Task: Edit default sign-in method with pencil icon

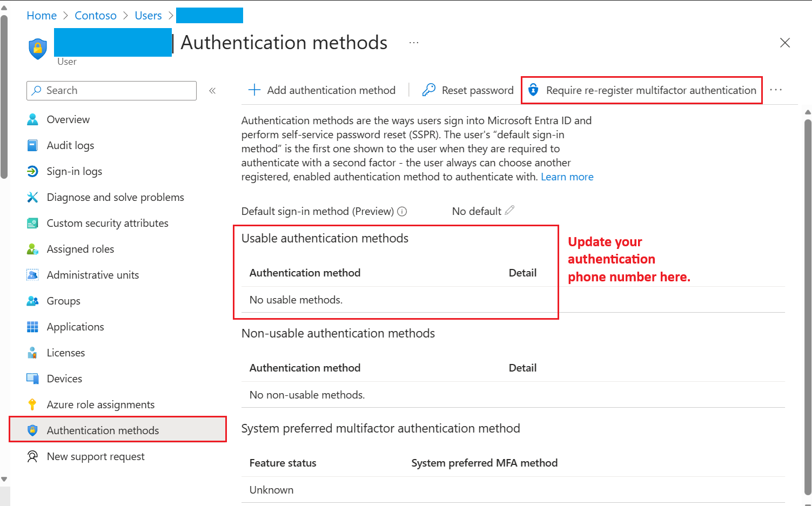Action: click(509, 210)
